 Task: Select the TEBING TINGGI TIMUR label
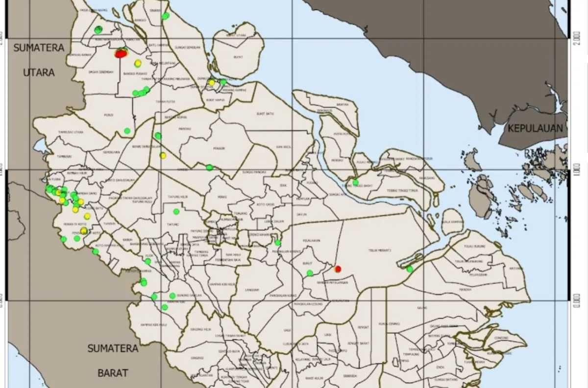402,191
